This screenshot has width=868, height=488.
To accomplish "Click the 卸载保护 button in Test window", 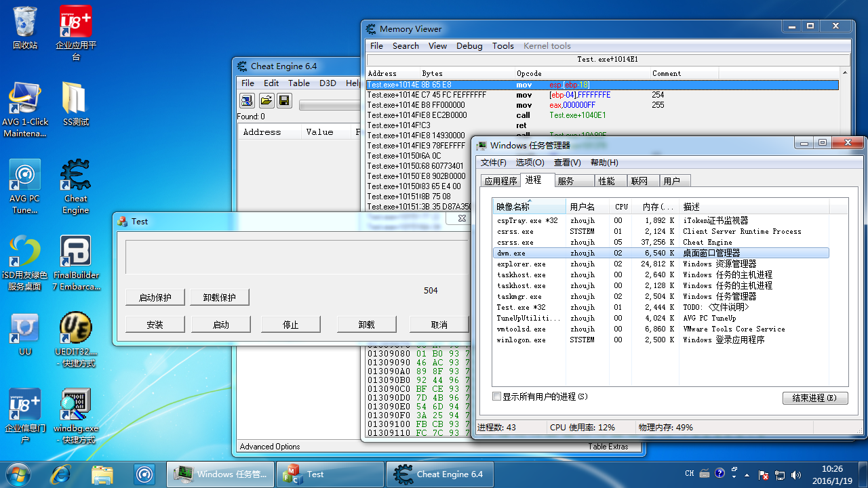I will click(x=220, y=298).
